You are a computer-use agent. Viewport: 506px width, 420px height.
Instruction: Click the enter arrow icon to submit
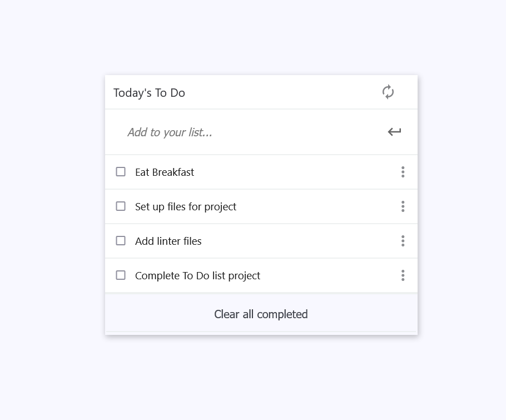point(394,132)
